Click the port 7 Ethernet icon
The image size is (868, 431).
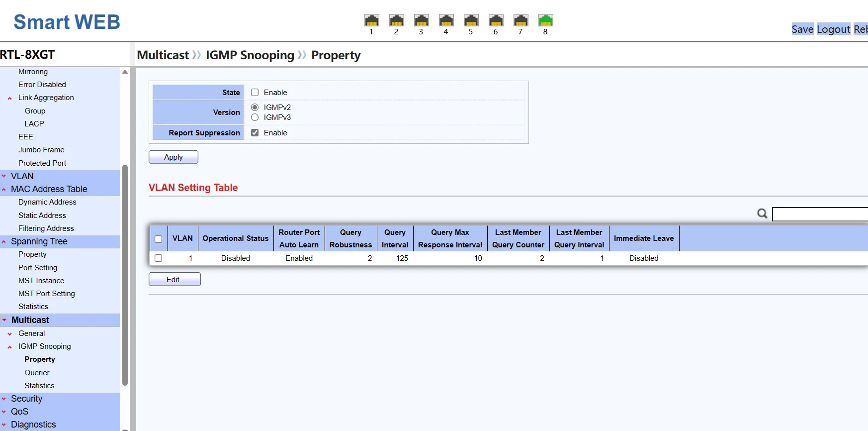[521, 20]
